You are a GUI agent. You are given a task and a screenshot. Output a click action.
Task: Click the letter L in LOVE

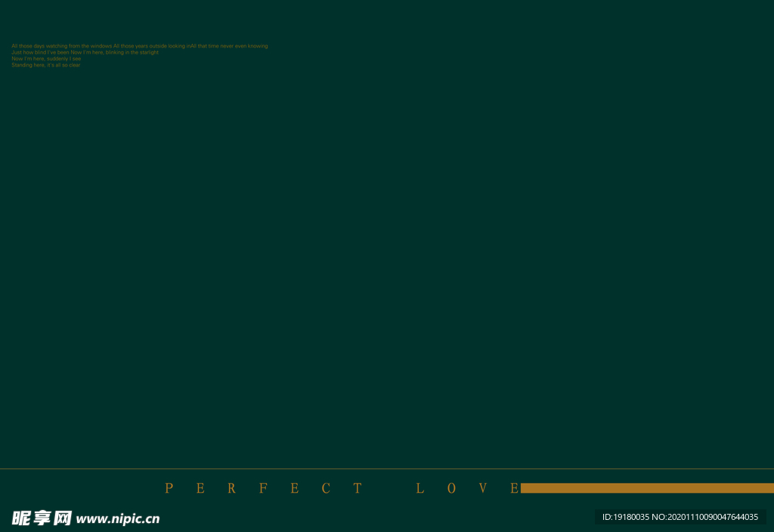click(x=420, y=488)
